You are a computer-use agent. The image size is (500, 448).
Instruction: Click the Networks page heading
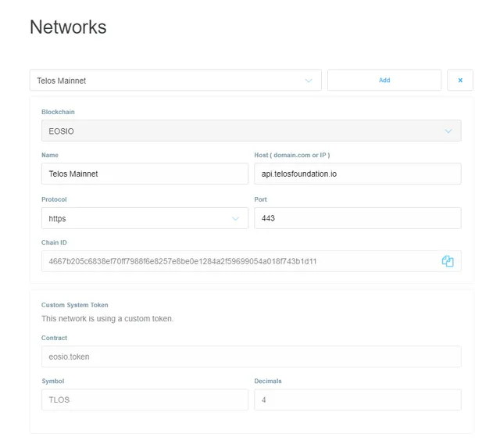click(68, 27)
